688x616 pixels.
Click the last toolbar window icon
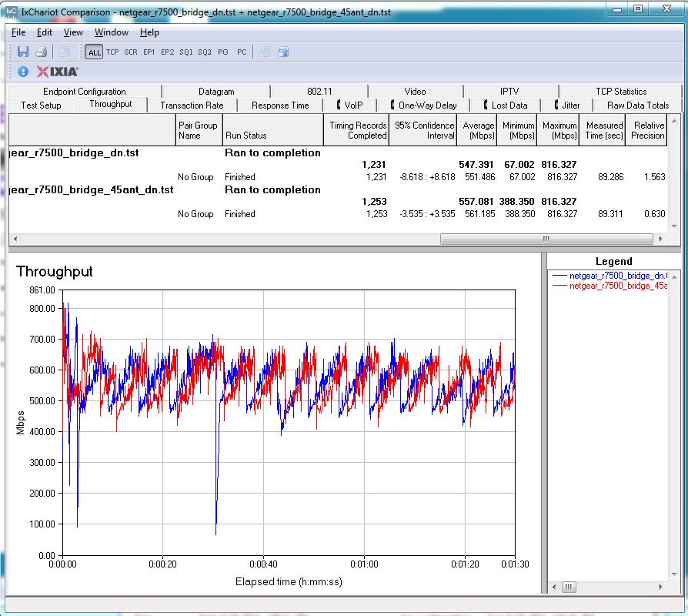tap(283, 52)
